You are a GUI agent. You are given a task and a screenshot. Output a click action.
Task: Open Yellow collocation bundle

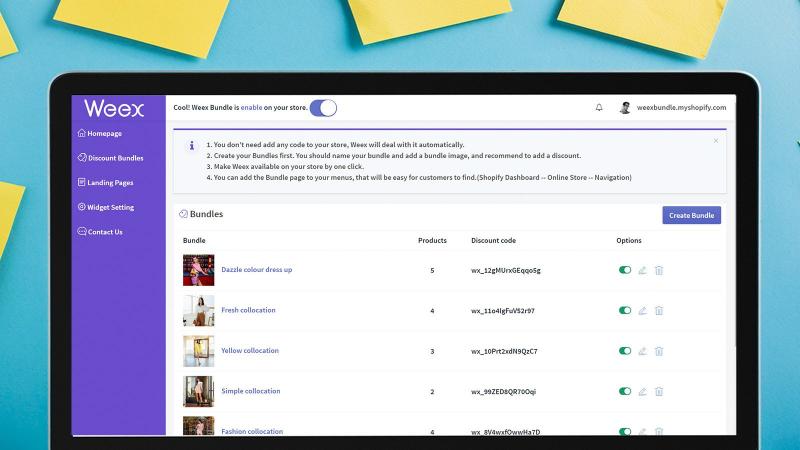tap(250, 351)
